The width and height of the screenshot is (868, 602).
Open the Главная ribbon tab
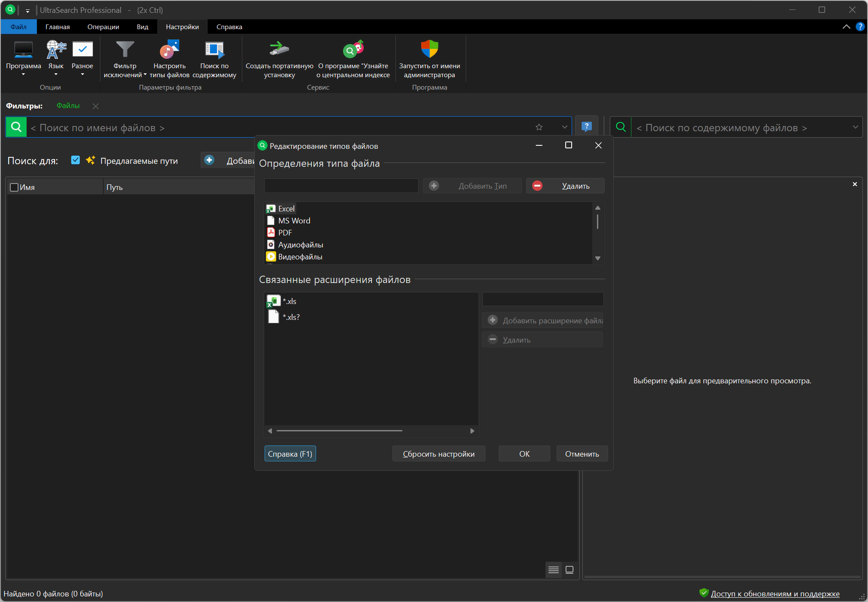[x=57, y=27]
